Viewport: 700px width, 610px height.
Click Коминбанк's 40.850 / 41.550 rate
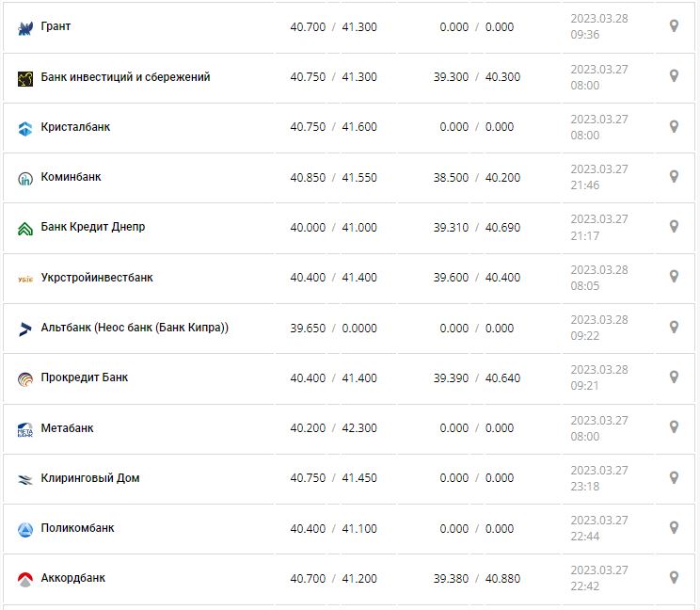[333, 177]
